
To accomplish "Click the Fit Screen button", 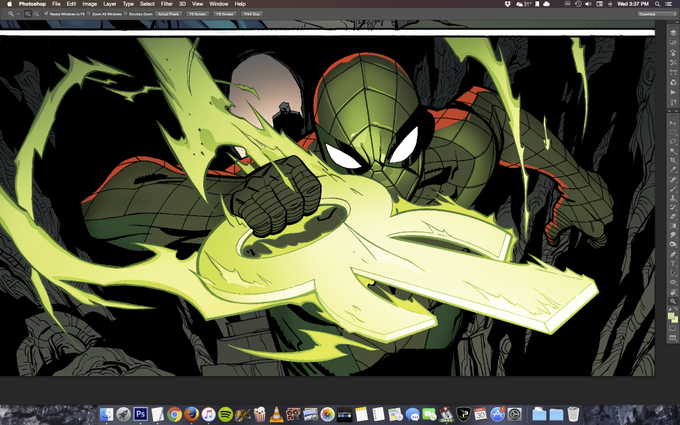I will [x=197, y=14].
